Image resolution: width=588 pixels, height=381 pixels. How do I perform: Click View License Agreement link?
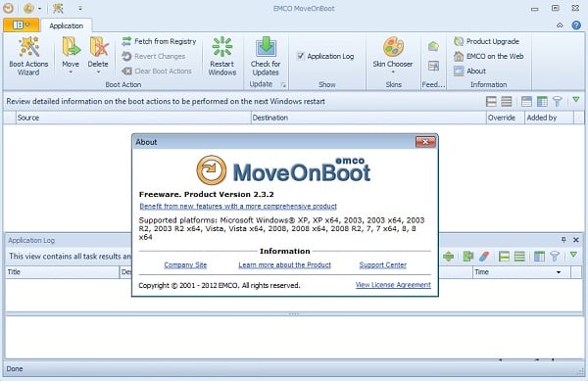click(x=393, y=285)
